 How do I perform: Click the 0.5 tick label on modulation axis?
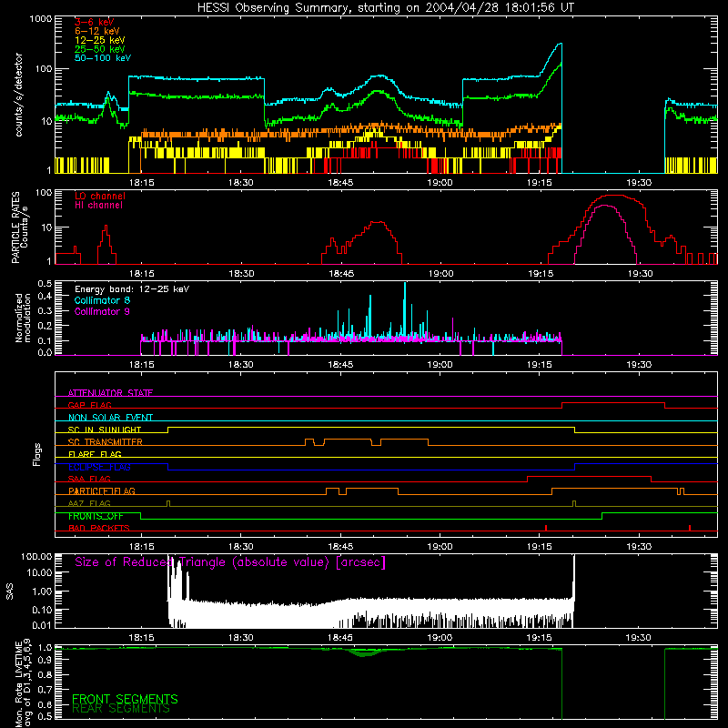point(45,284)
